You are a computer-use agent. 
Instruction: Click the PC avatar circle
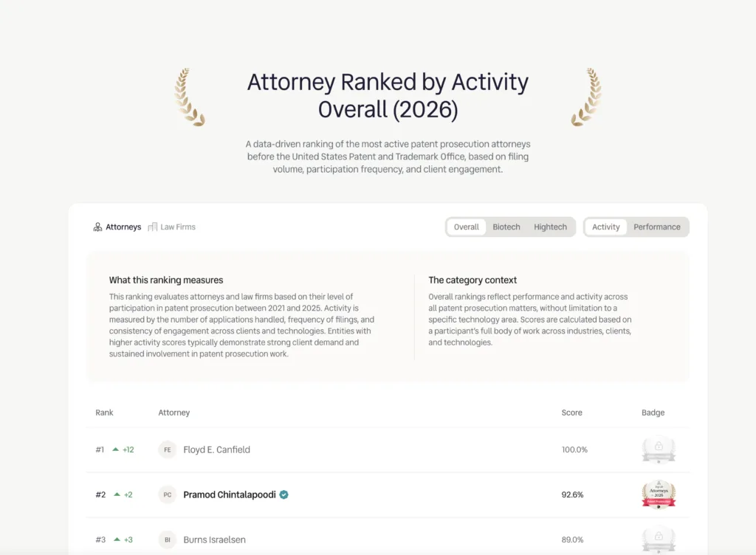(168, 494)
